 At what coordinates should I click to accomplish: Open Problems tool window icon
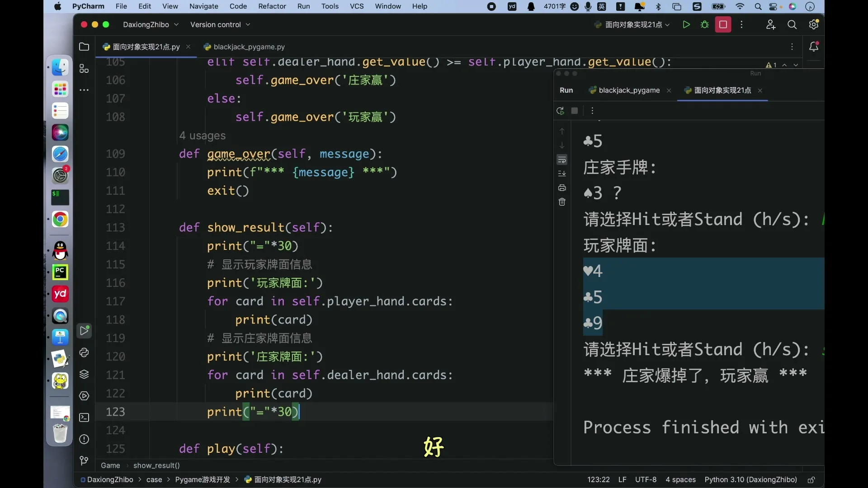tap(84, 439)
